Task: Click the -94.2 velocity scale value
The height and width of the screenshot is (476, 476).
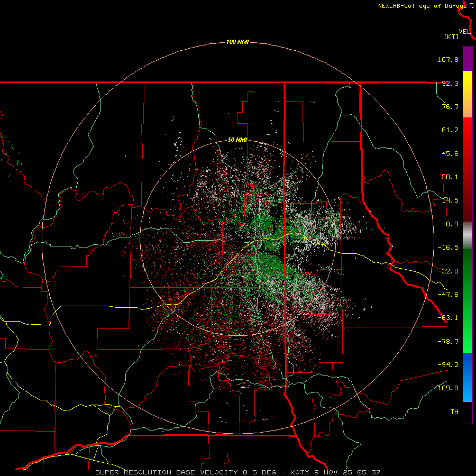Action: click(448, 365)
